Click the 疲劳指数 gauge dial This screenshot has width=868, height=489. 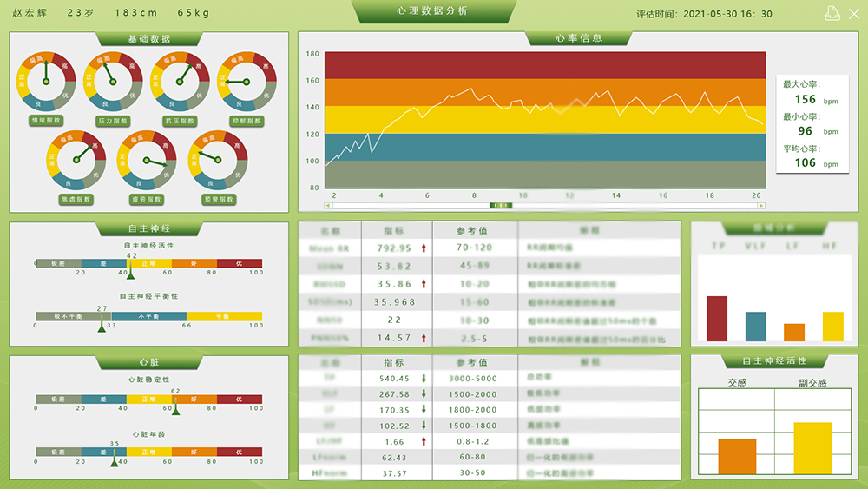click(146, 160)
